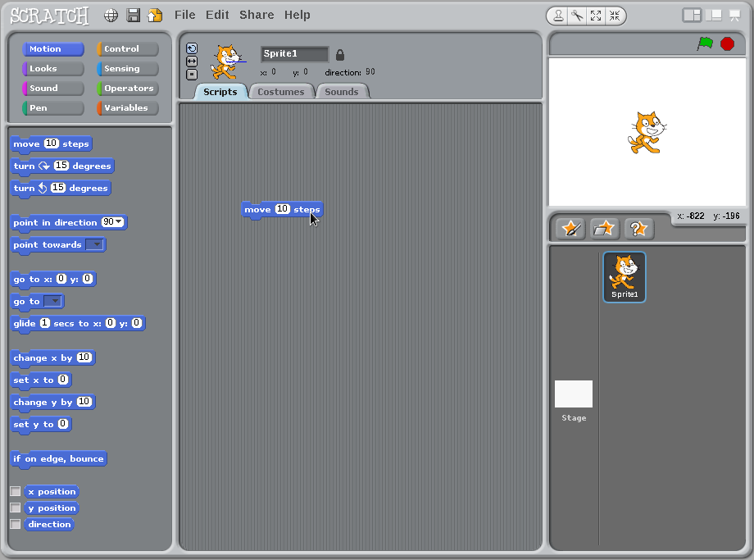The width and height of the screenshot is (754, 560).
Task: Set rotation style to don't rotate
Action: pos(192,75)
